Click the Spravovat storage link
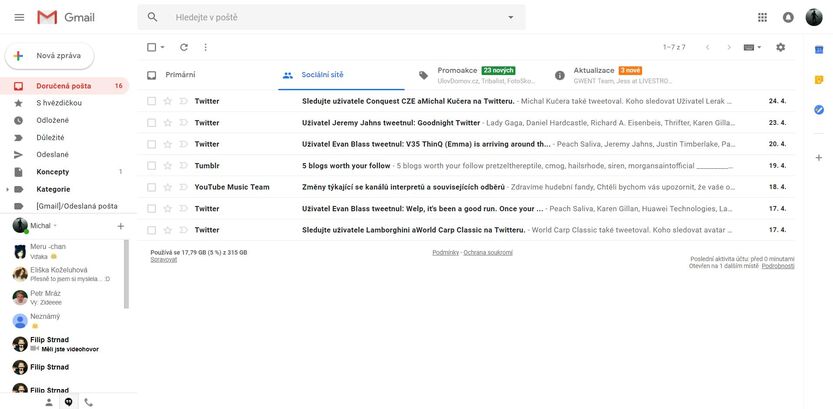Image resolution: width=833 pixels, height=409 pixels. tap(164, 260)
